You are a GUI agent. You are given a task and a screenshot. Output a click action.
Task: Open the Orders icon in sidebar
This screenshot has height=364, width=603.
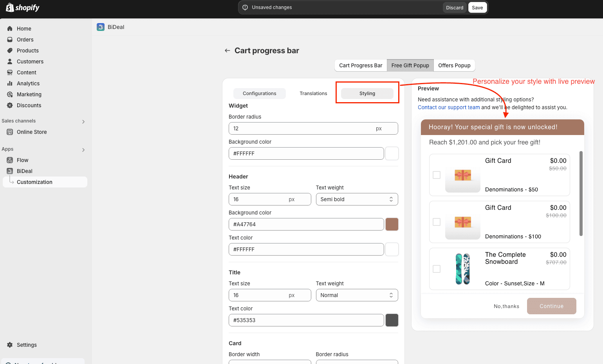coord(10,40)
